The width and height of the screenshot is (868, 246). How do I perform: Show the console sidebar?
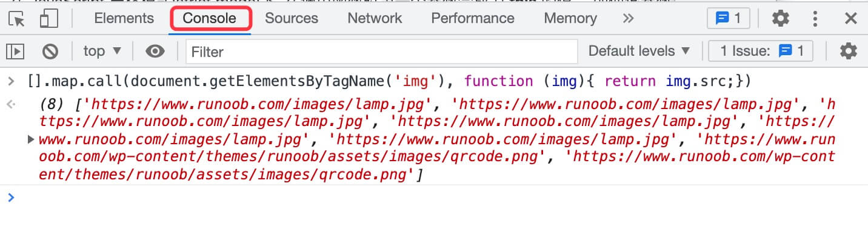[16, 52]
